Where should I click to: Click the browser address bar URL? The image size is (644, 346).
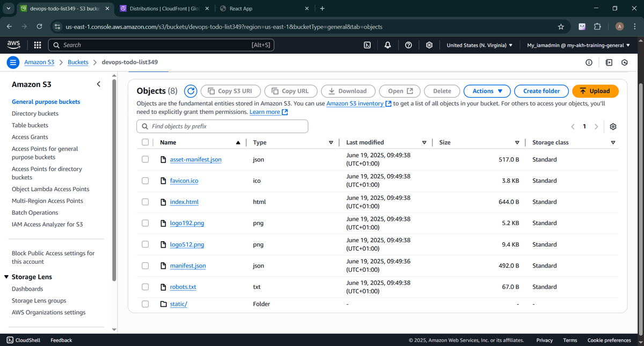(x=224, y=26)
